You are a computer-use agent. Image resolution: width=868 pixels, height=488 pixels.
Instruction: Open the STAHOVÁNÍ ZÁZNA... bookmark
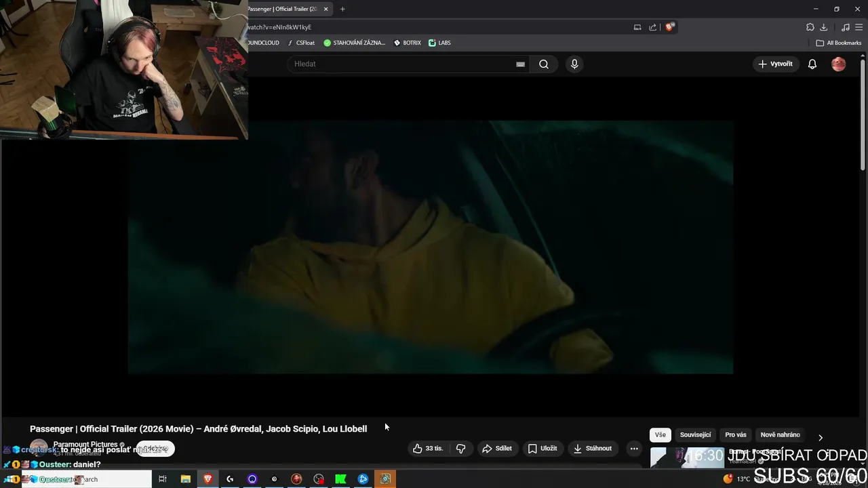click(354, 43)
